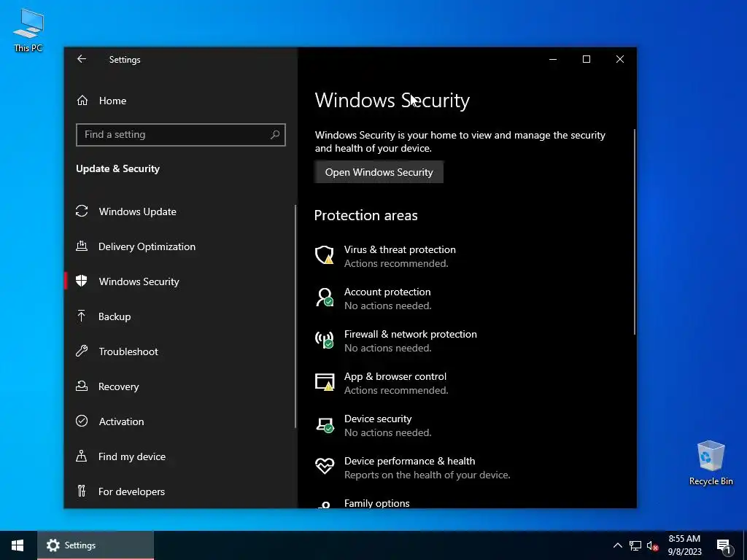Click the For developers tools icon

click(82, 491)
